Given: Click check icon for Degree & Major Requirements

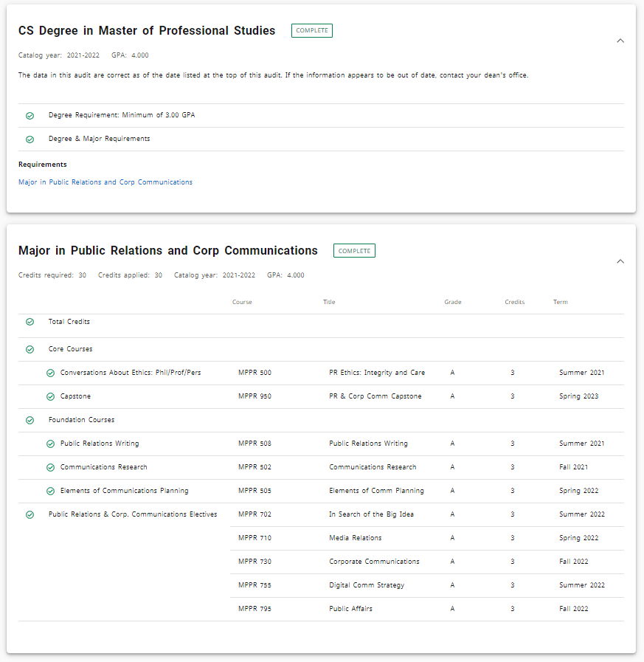Looking at the screenshot, I should 30,139.
